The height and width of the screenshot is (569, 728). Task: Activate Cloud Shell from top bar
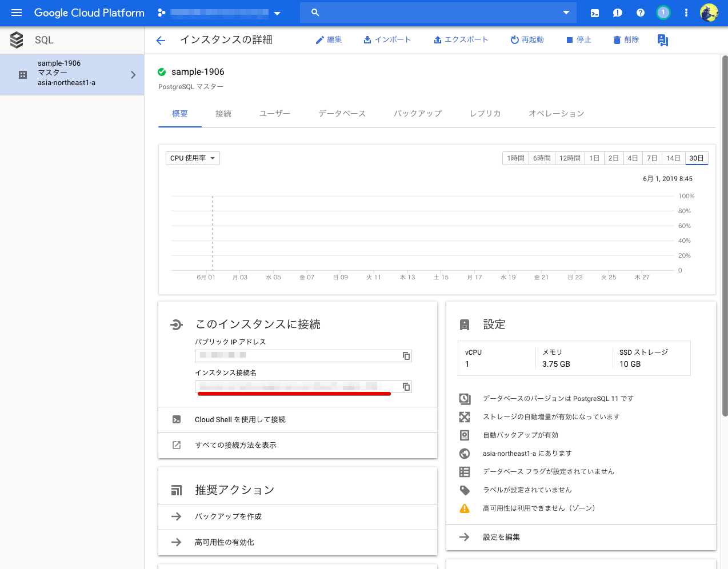[x=595, y=13]
